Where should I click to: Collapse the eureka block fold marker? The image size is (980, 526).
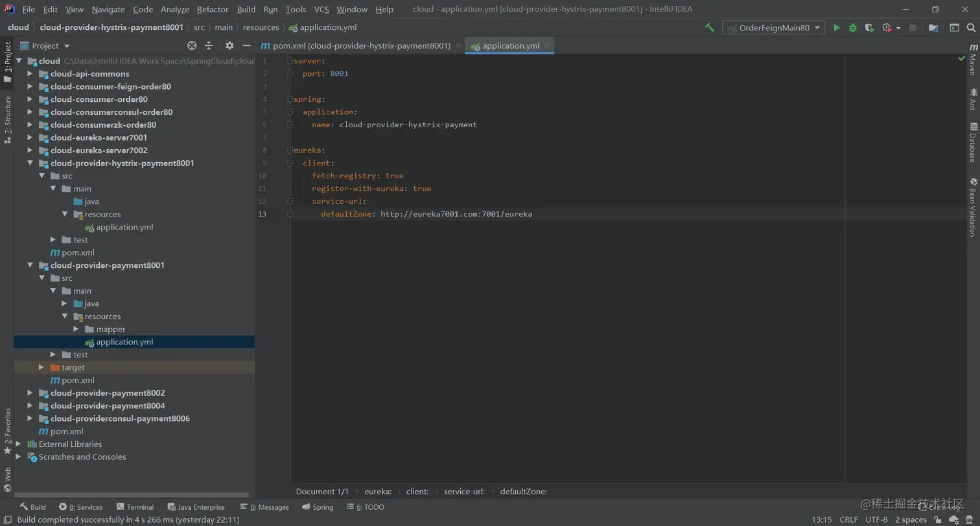(290, 150)
